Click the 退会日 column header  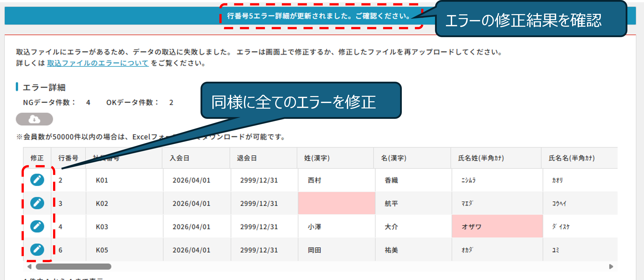pyautogui.click(x=247, y=158)
